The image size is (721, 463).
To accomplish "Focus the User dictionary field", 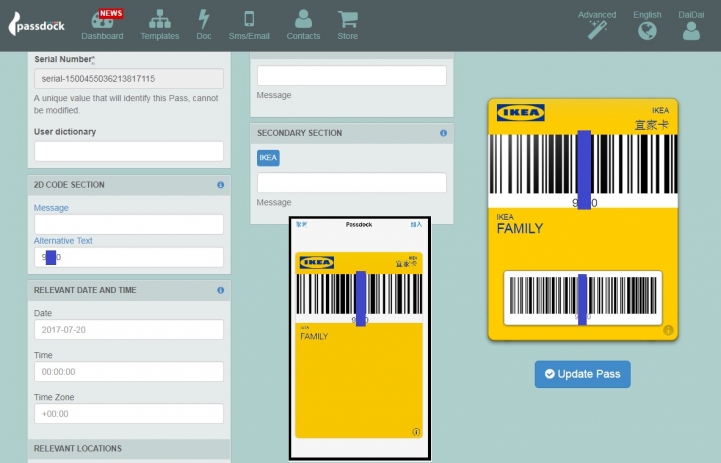I will click(x=129, y=151).
